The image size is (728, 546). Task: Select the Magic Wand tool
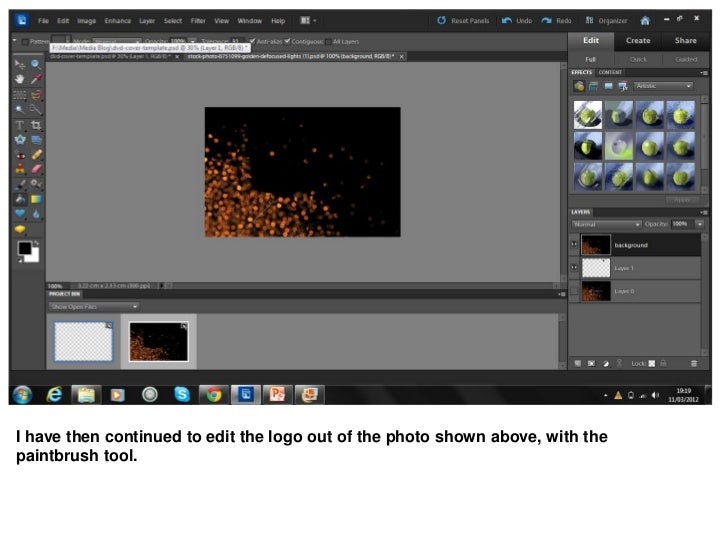20,109
